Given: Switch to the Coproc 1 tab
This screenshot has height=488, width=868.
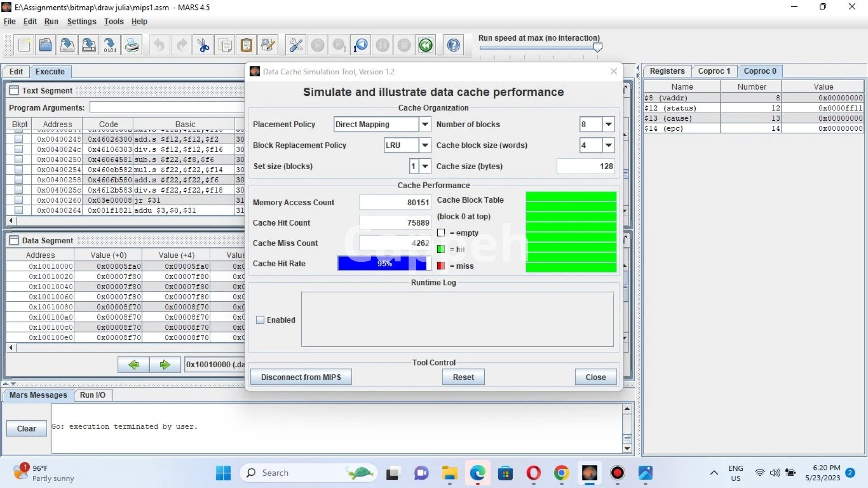Looking at the screenshot, I should [x=714, y=71].
